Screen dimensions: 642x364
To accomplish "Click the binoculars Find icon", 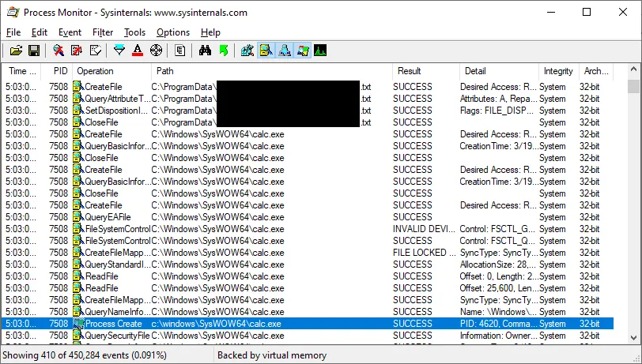I will point(205,51).
